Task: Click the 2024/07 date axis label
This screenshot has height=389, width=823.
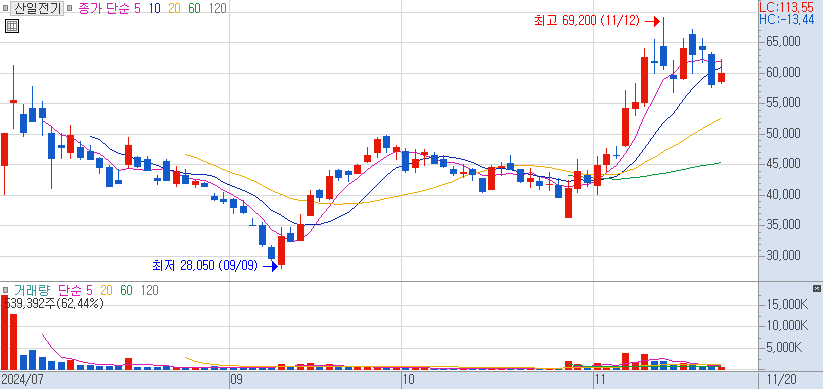Action: pos(22,379)
